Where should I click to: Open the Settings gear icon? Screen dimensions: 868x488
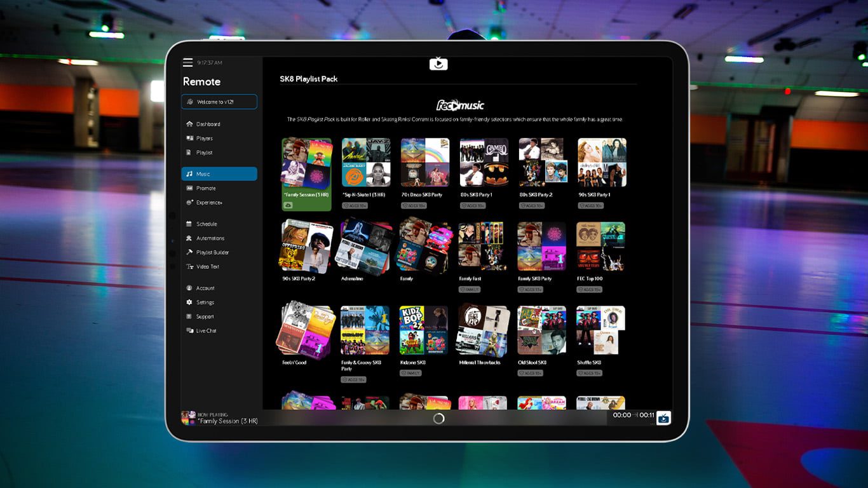click(x=189, y=302)
